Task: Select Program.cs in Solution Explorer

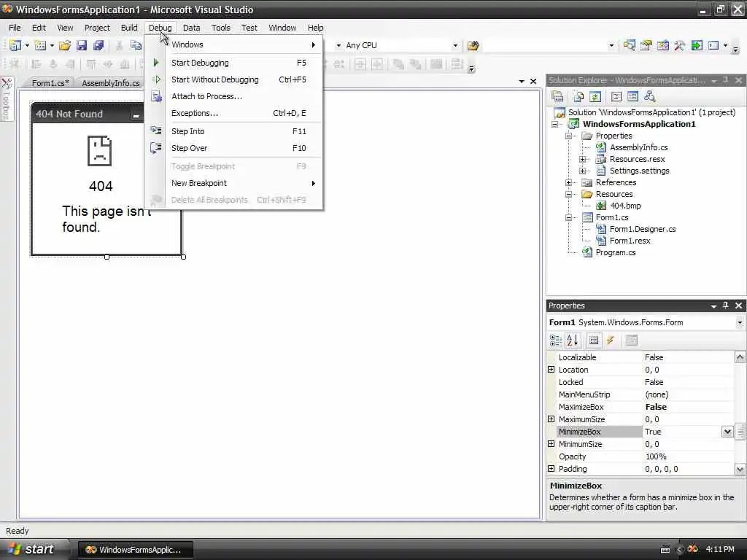Action: coord(616,252)
